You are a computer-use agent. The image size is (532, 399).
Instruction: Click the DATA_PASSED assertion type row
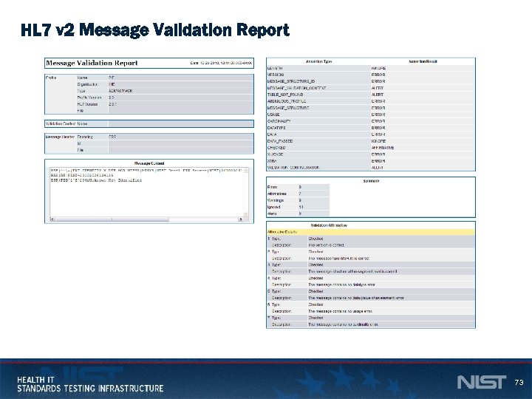point(371,141)
